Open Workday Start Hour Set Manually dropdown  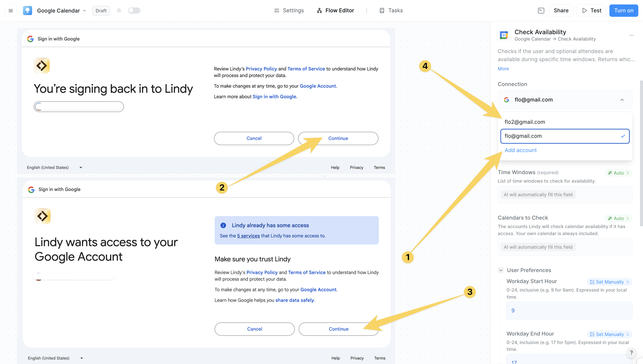point(609,282)
